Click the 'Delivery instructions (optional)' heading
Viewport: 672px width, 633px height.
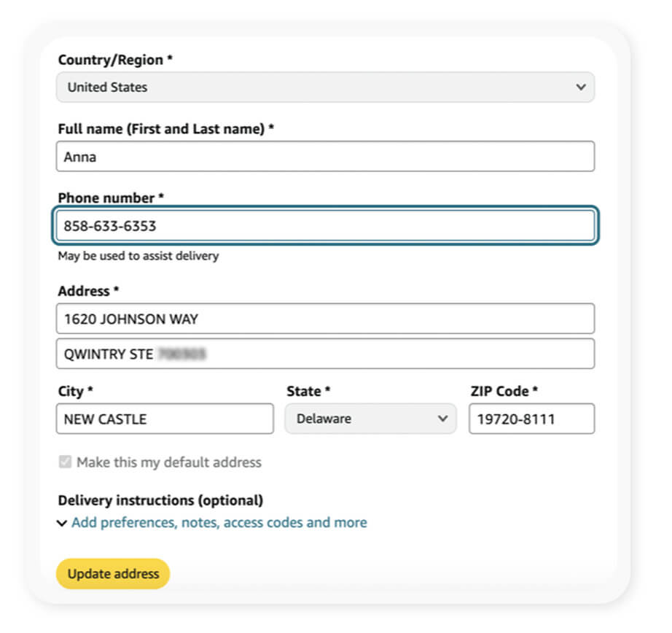(160, 501)
